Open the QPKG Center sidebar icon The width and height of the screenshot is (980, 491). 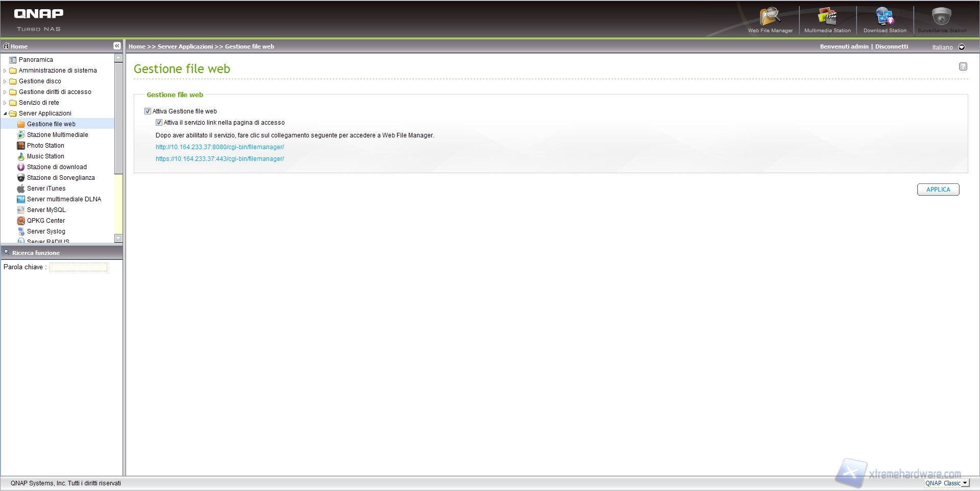click(x=21, y=221)
